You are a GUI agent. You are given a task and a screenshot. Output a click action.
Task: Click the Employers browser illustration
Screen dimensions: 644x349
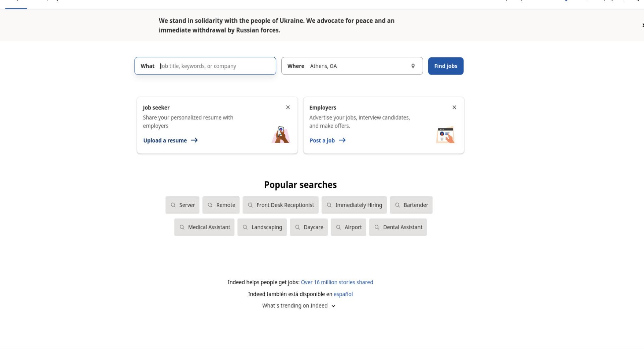click(x=445, y=135)
